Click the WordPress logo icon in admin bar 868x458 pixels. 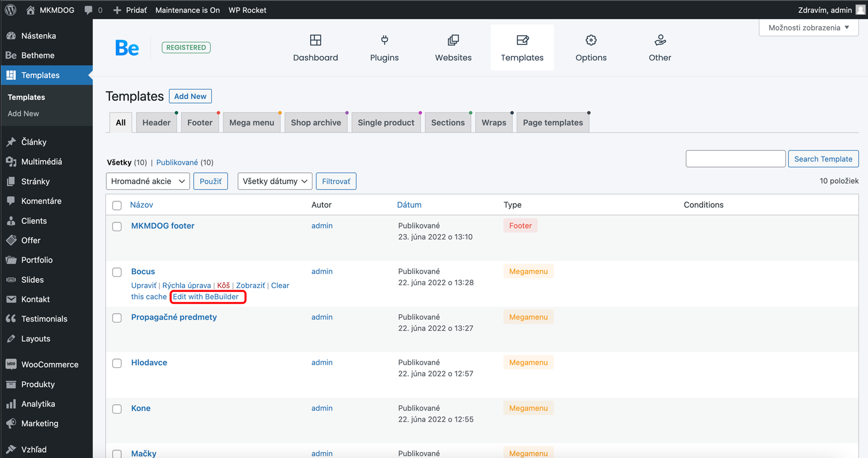pyautogui.click(x=10, y=10)
